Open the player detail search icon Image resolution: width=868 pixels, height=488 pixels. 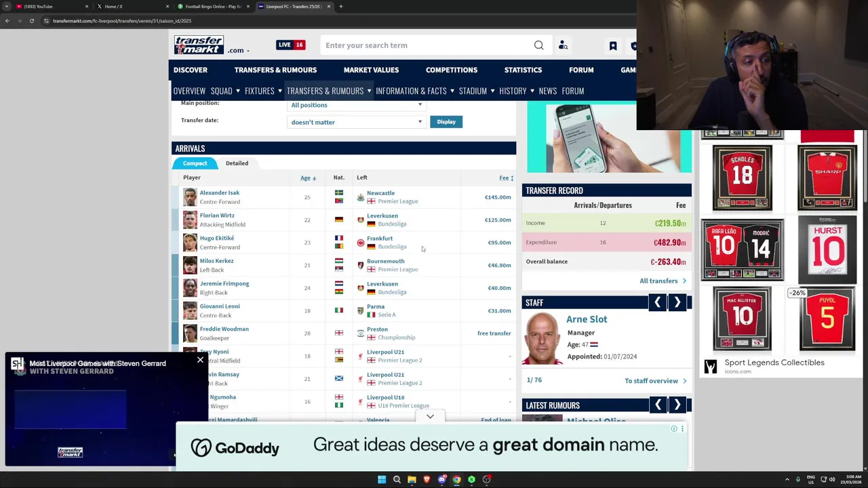(563, 45)
